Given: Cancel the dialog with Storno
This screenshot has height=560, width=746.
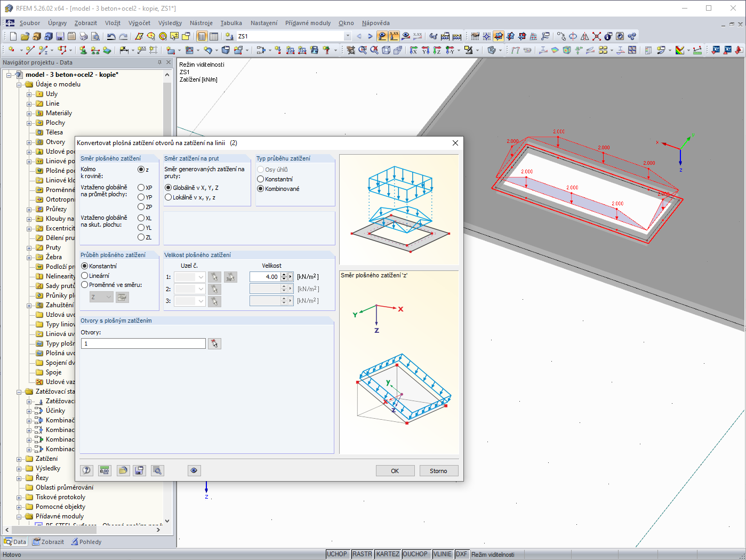Looking at the screenshot, I should 438,471.
